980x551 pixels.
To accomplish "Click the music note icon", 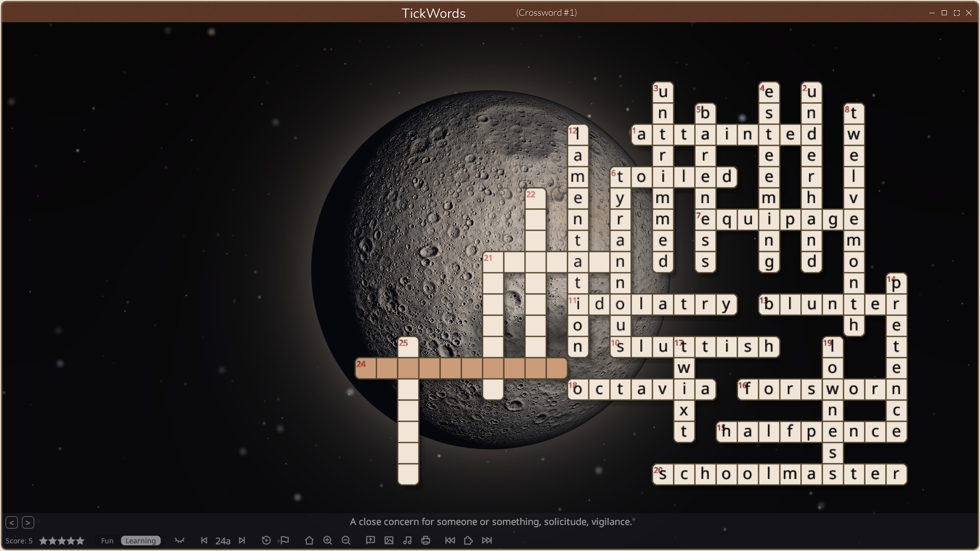I will pos(407,540).
